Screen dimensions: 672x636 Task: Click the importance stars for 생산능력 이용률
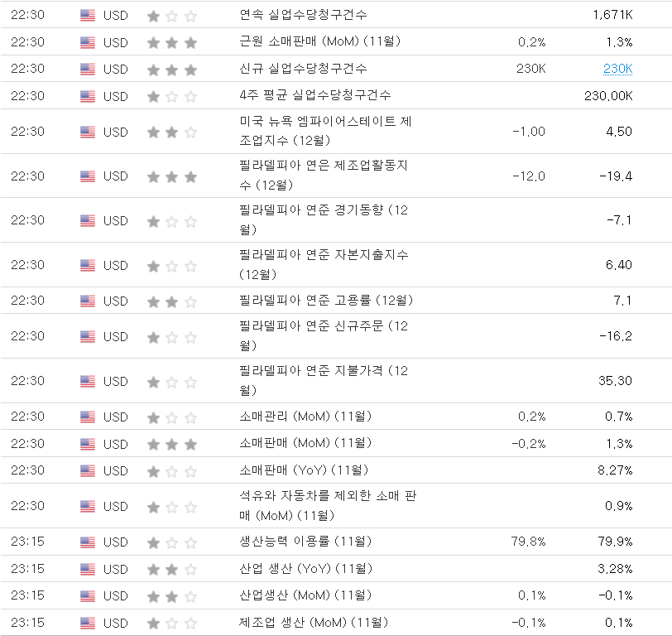tap(172, 542)
